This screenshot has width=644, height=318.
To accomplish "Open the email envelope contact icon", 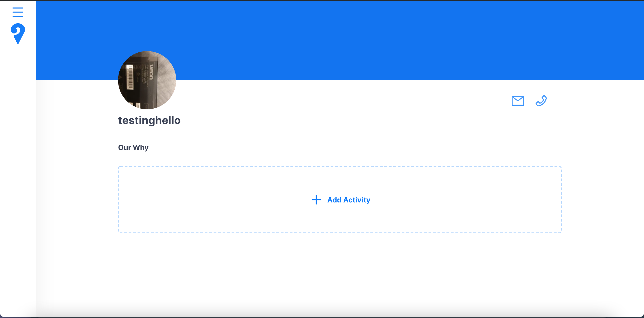I will [x=518, y=101].
